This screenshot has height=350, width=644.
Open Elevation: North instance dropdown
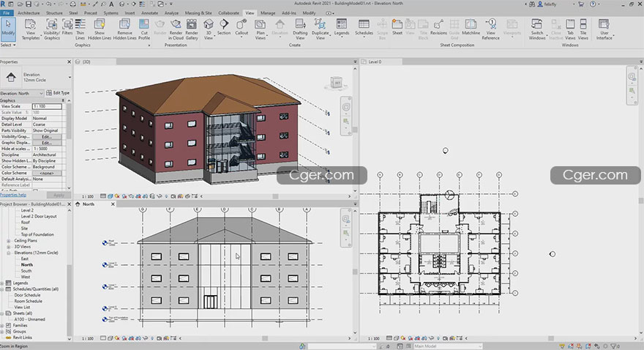click(22, 93)
